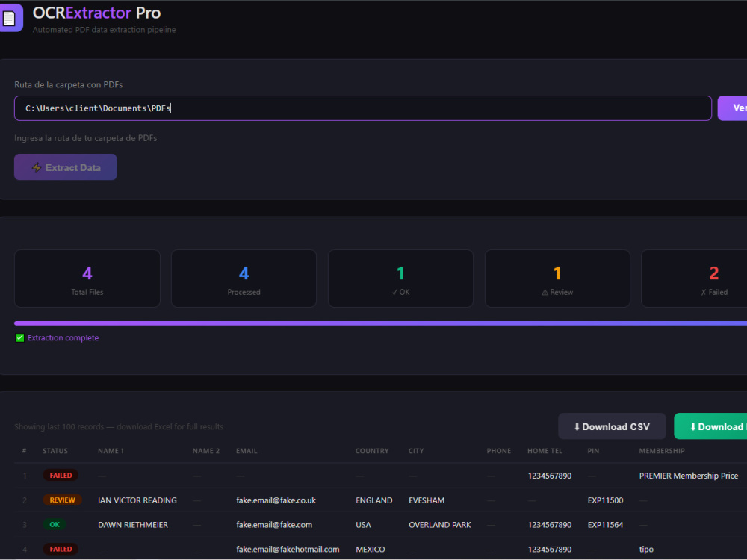Viewport: 747px width, 560px height.
Task: Click the EMAIL column header
Action: pos(247,451)
